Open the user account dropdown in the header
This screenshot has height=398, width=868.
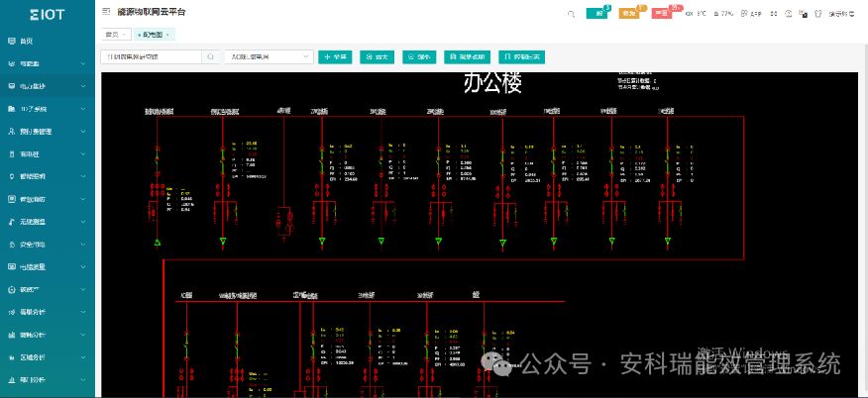[843, 14]
